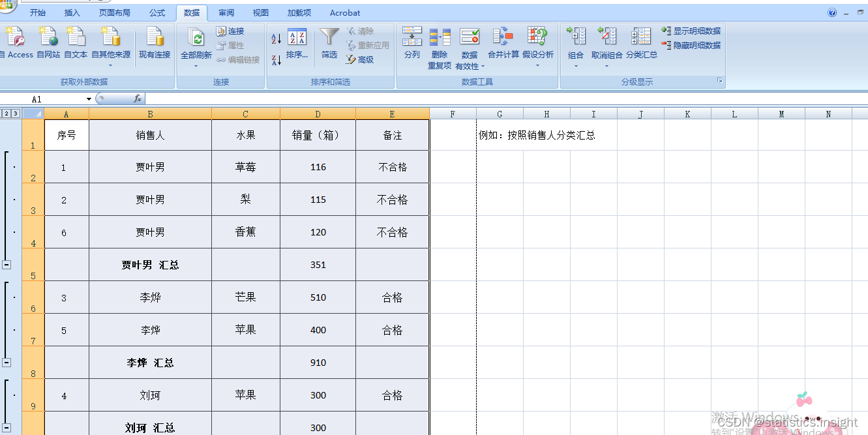The height and width of the screenshot is (435, 868).
Task: Select the 销售人 header cell
Action: pos(150,135)
